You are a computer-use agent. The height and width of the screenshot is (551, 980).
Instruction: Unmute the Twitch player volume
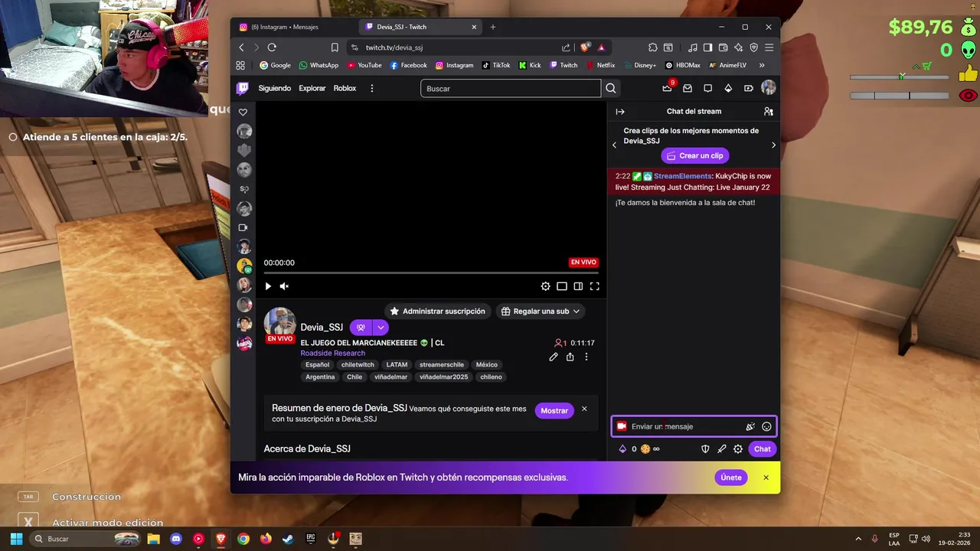(284, 286)
